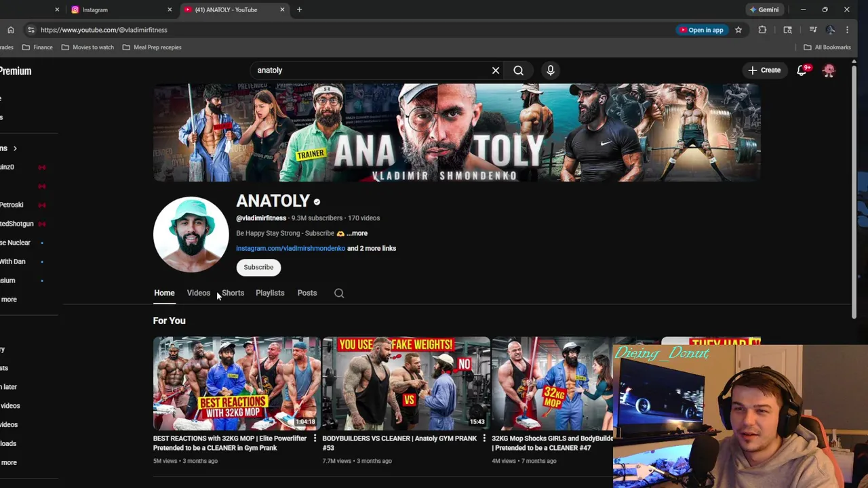Open instagram.com/vladimirshmondenko link
This screenshot has height=488, width=868.
[290, 248]
